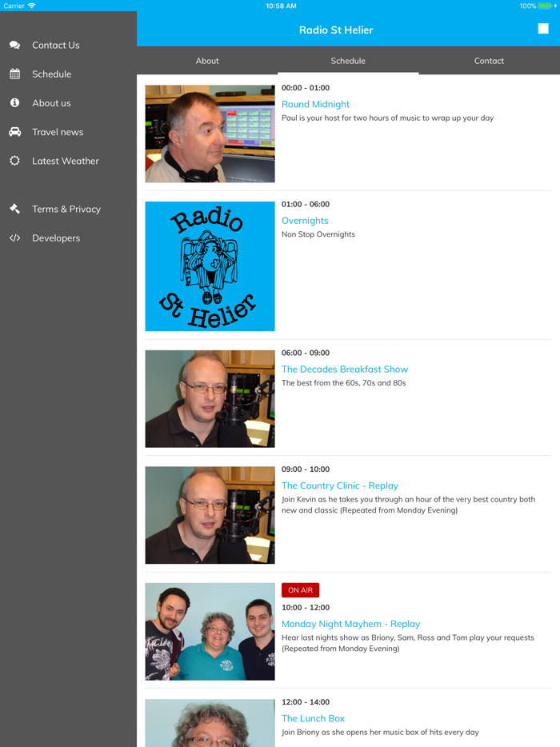Switch to the About tab

[x=207, y=61]
